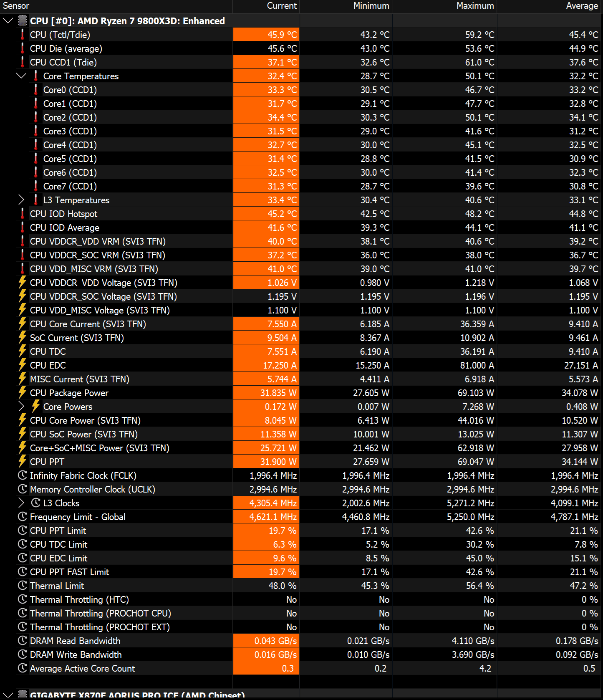Collapse the GIGABYTE X870E AORUS group

[x=8, y=695]
